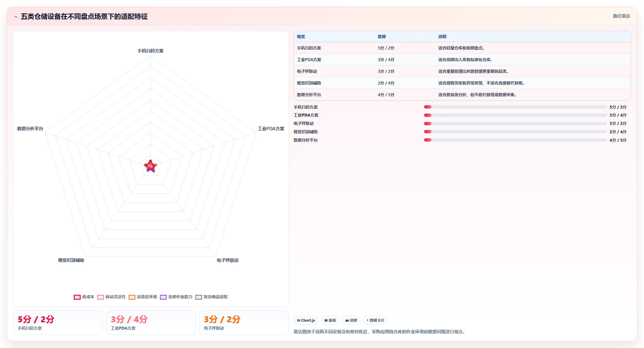Select the 3分 / 4分 工业PDA方案 data card
Viewport: 644px width, 348px height.
coord(151,323)
